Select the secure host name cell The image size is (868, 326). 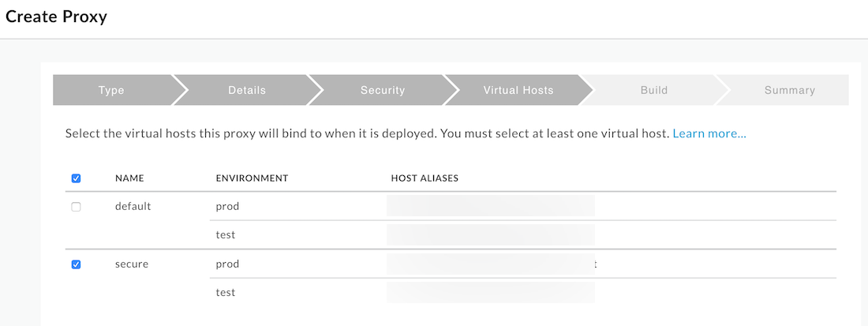132,264
